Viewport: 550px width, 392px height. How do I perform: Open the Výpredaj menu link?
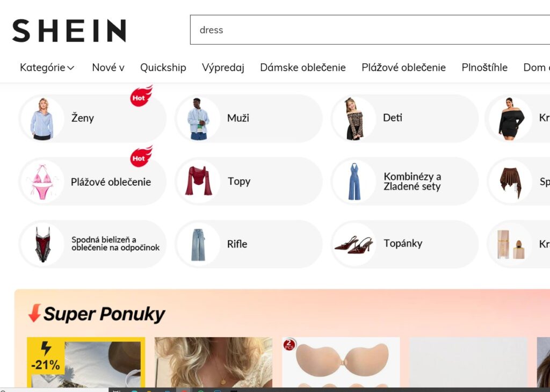pos(223,67)
